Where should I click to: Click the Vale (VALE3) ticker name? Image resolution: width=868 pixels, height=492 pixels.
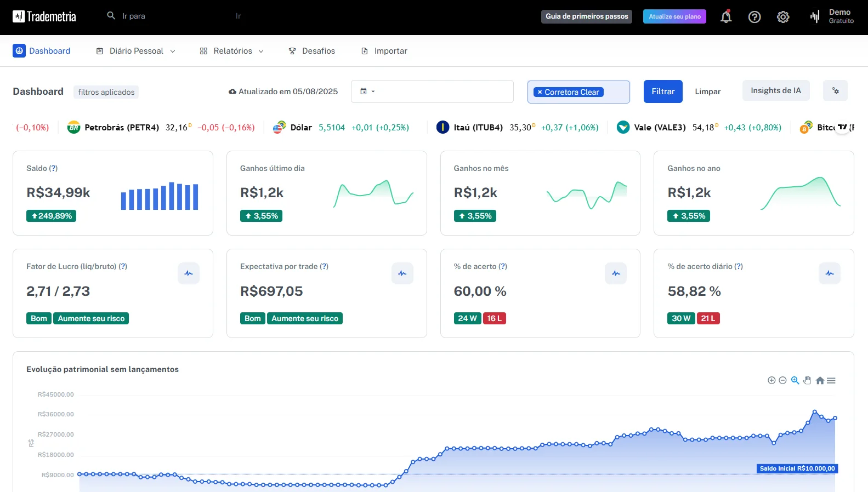point(660,128)
